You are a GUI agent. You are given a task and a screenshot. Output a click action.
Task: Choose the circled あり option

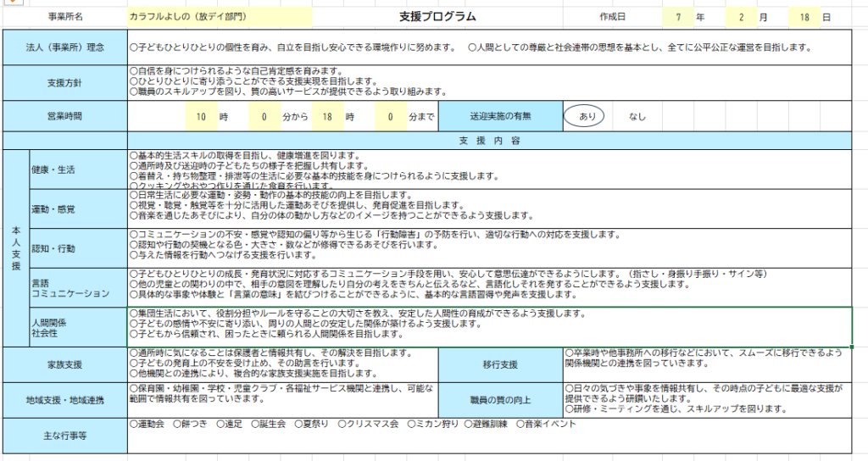pyautogui.click(x=584, y=116)
